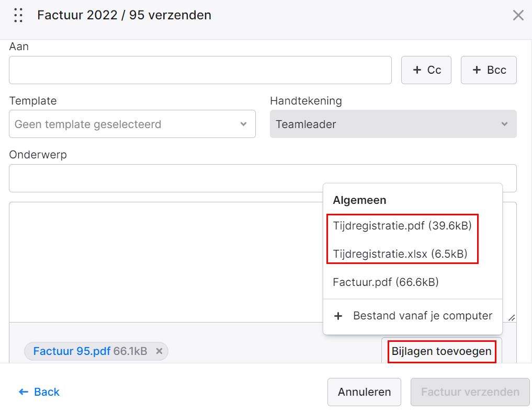
Task: Select Tijdregistratie.pdf from attachment list
Action: [402, 225]
